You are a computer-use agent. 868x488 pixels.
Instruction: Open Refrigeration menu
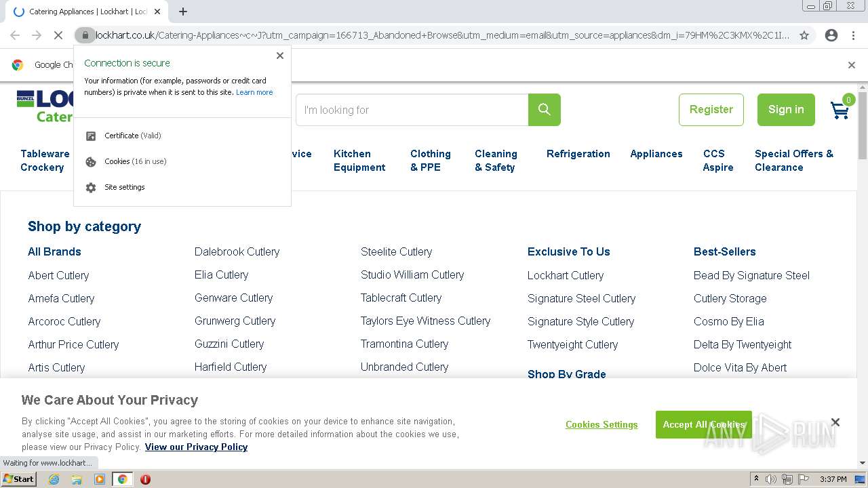click(578, 154)
